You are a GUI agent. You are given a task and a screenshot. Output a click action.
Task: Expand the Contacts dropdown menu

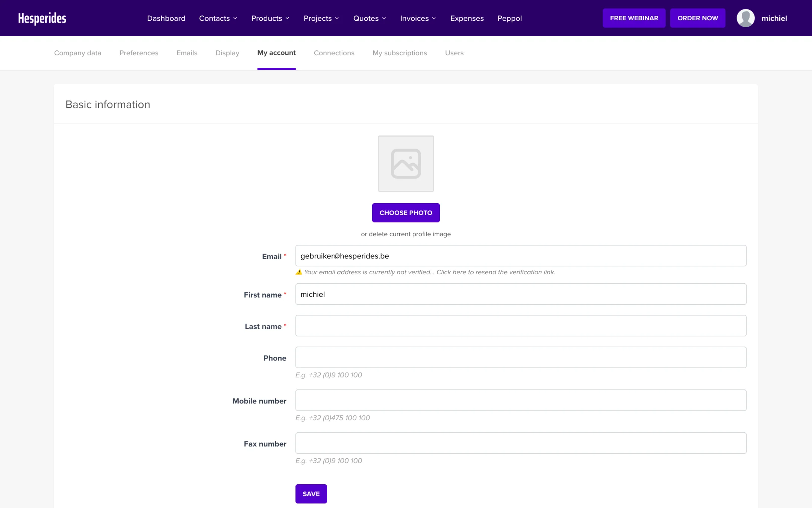pos(218,18)
